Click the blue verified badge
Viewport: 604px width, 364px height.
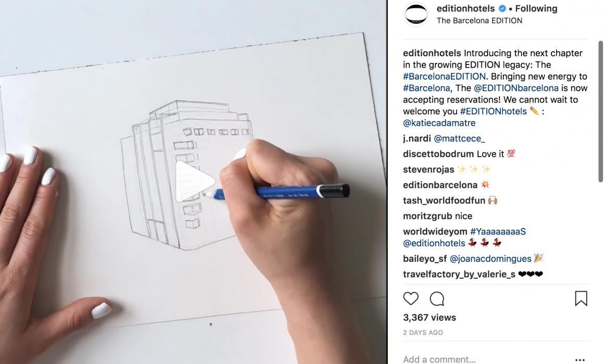click(x=502, y=8)
